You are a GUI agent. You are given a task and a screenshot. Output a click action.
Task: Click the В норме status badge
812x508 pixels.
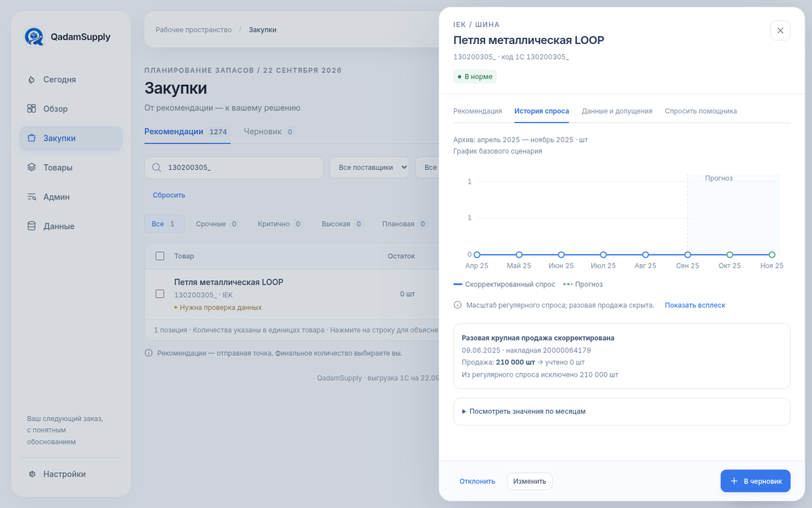click(475, 77)
